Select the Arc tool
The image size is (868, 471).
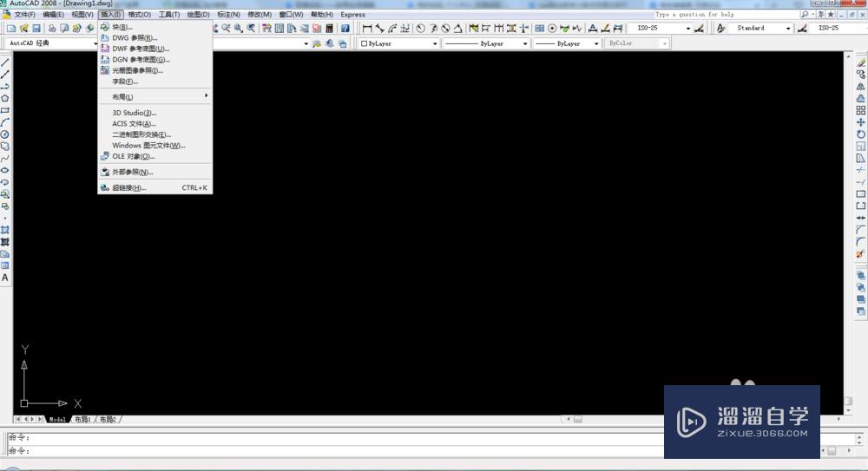[x=5, y=122]
